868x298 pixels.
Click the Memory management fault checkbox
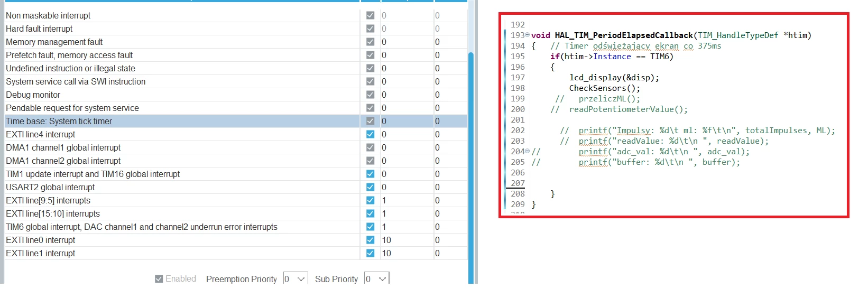(x=370, y=42)
